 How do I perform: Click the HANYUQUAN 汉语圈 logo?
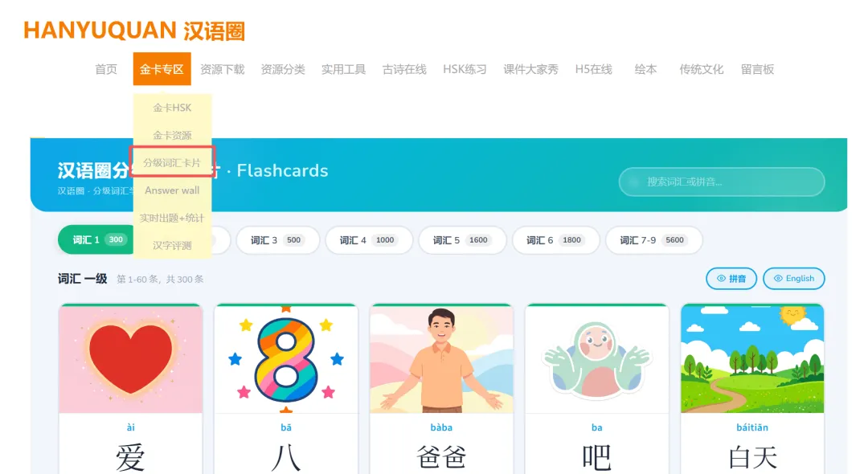click(134, 31)
